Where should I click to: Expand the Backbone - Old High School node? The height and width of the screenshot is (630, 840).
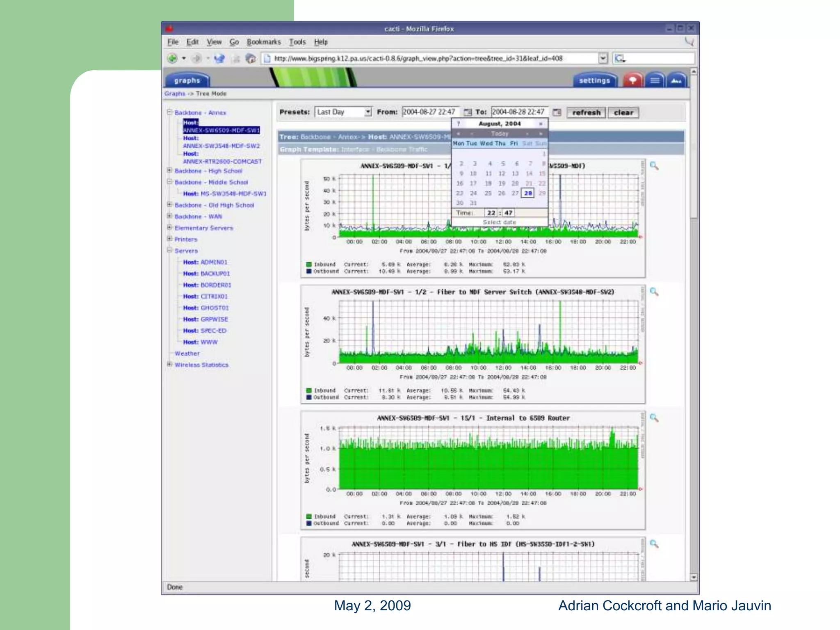point(169,204)
